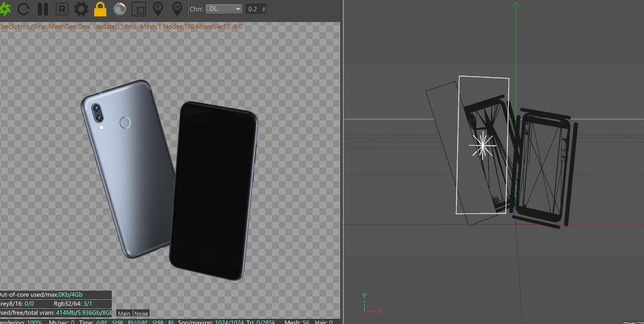644x324 pixels.
Task: Select the material picker M pin icon
Action: coord(177,8)
